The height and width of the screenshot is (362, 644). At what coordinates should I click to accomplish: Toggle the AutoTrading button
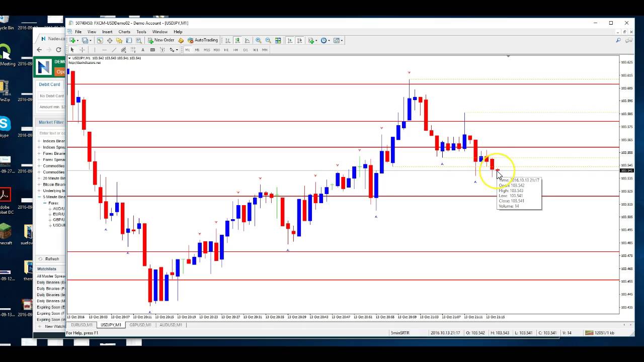coord(203,40)
